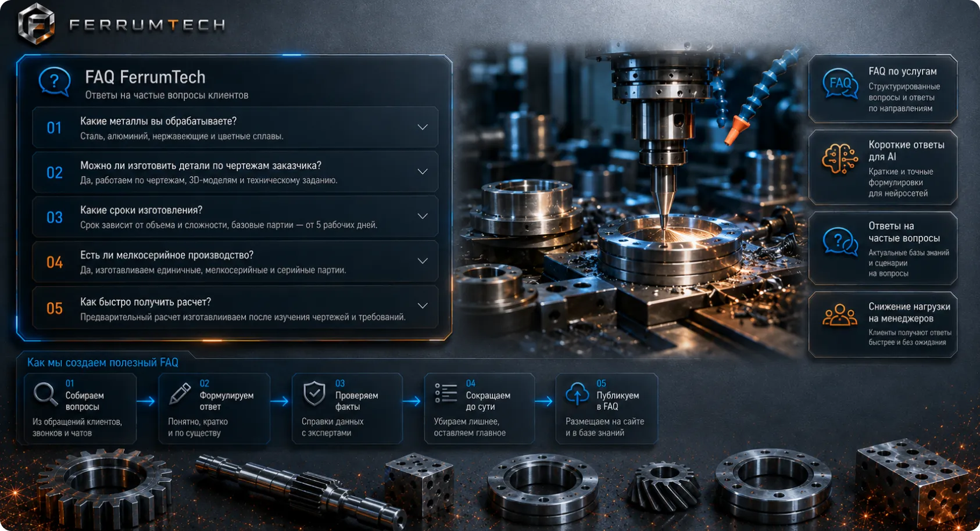Click step title "Сокращаем до сути"

[488, 401]
